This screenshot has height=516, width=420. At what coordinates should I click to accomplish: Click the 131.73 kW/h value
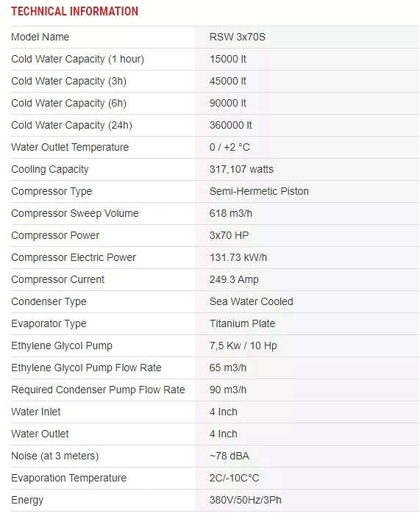238,257
